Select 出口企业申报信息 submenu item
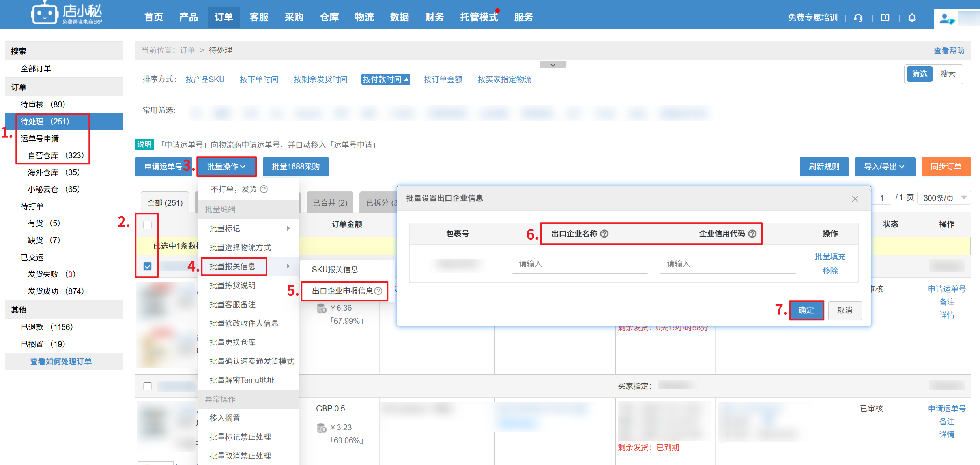 click(342, 291)
